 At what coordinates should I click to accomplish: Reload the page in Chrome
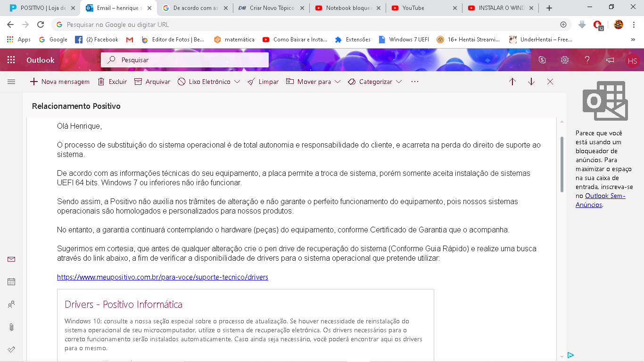pos(41,25)
